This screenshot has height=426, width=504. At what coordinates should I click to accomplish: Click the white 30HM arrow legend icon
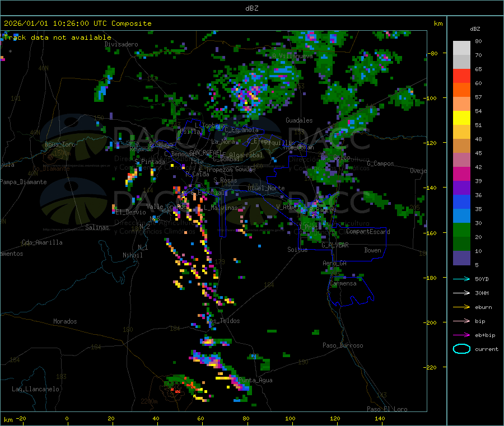461,293
